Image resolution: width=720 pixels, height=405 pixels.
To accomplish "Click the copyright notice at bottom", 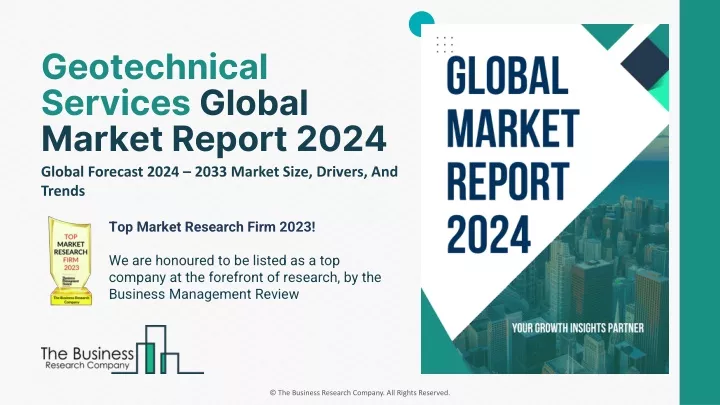I will coord(360,393).
